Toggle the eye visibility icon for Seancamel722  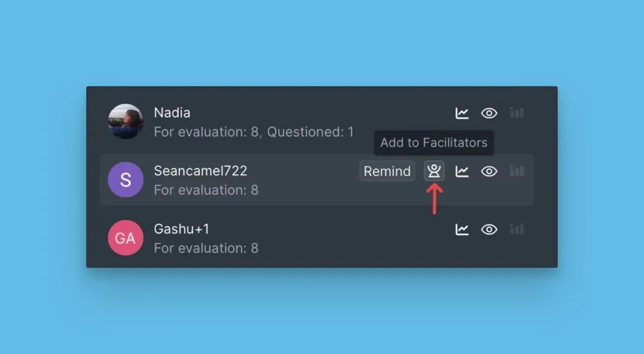pos(489,171)
